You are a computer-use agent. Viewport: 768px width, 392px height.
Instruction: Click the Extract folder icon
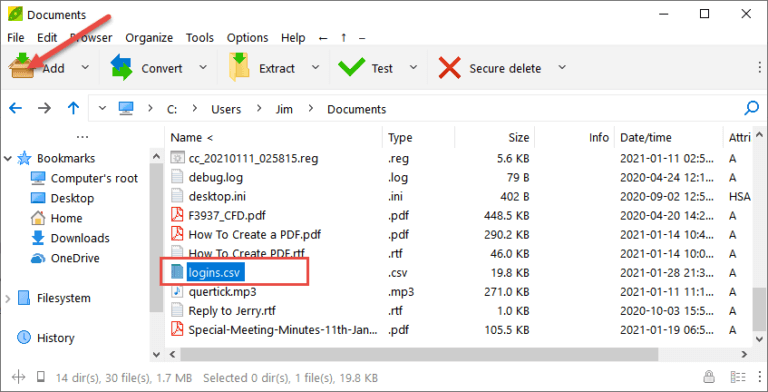[240, 68]
